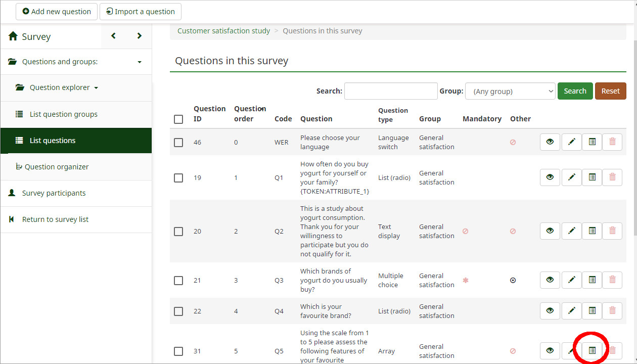Edit question Q1 with the pencil icon
This screenshot has height=364, width=637.
pyautogui.click(x=571, y=177)
